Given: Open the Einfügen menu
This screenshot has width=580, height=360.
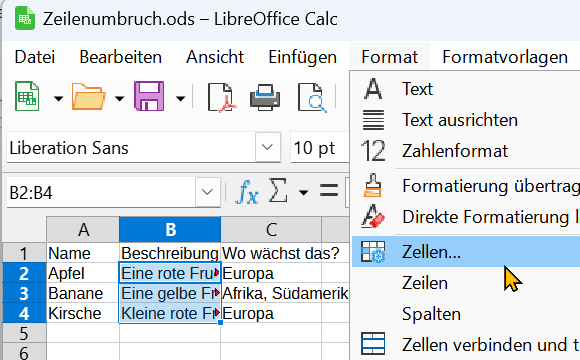Looking at the screenshot, I should (303, 57).
